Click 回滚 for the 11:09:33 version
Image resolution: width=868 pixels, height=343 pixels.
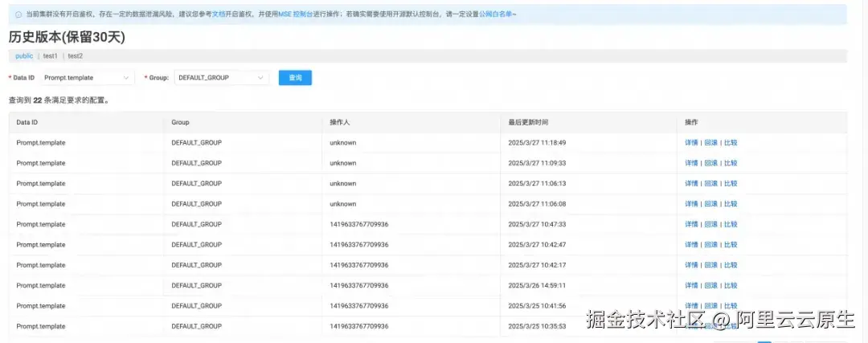pos(710,163)
